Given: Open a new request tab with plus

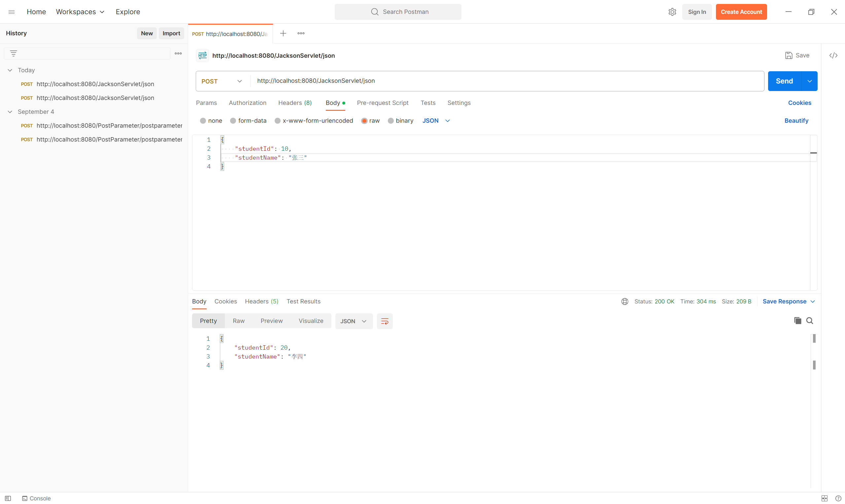Looking at the screenshot, I should (283, 33).
